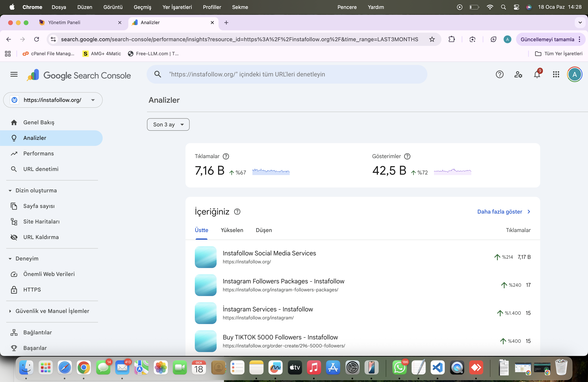Collapse the Deneyim section
This screenshot has width=588, height=382.
(10, 259)
